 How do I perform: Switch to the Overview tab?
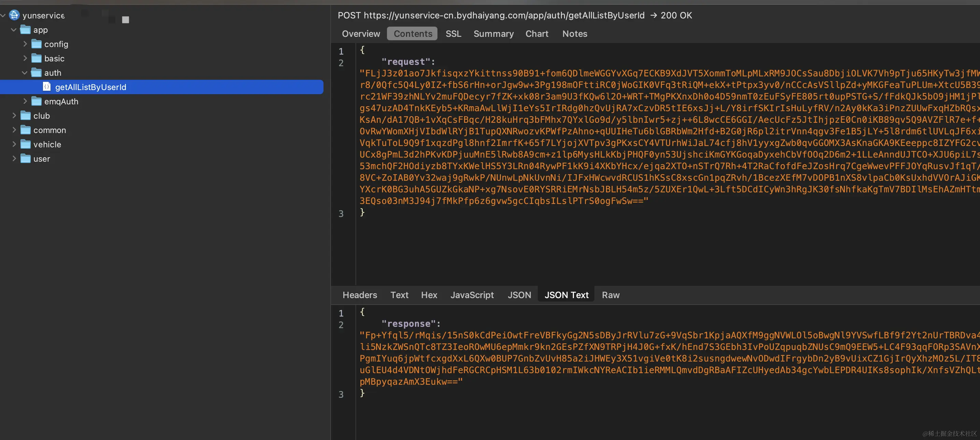361,34
